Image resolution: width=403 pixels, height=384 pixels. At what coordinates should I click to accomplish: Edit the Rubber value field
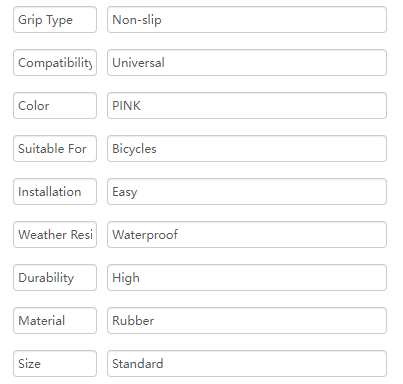coord(247,321)
